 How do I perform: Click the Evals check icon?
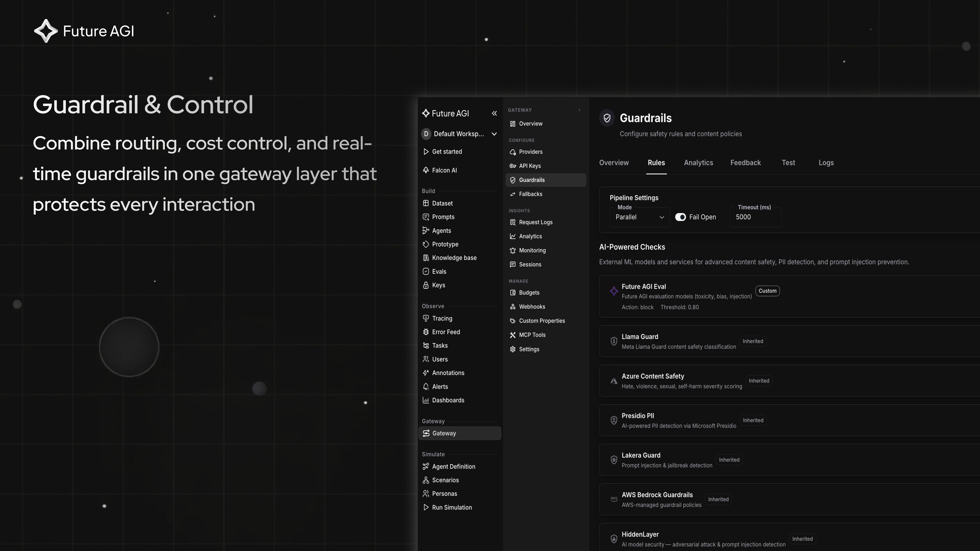[426, 271]
